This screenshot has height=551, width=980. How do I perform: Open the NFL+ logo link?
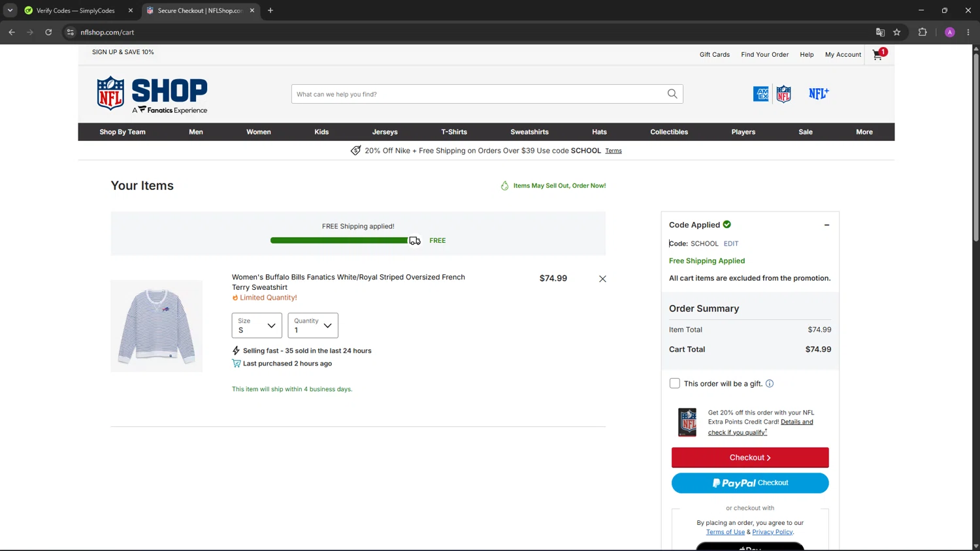tap(819, 94)
